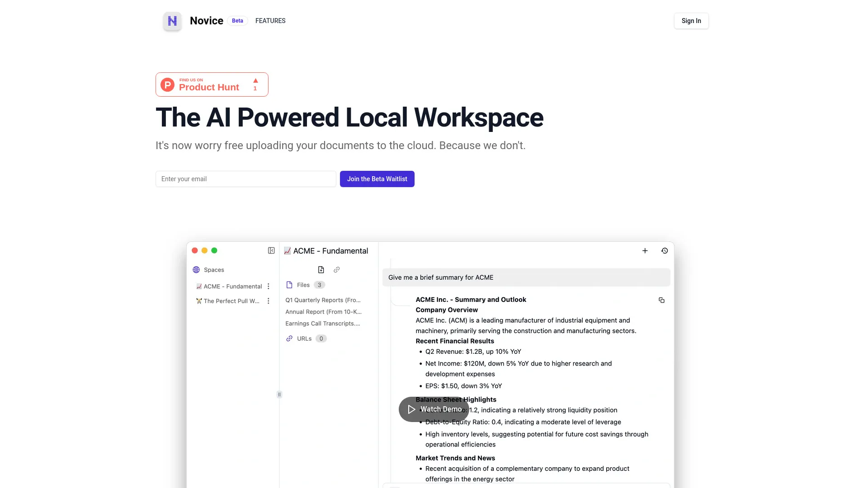
Task: Add a new file to the workspace
Action: click(321, 269)
